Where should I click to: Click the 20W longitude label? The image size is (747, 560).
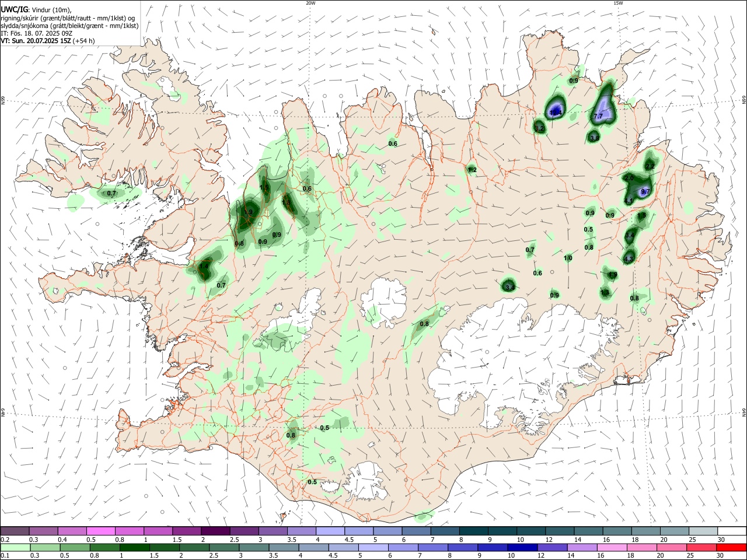point(310,3)
